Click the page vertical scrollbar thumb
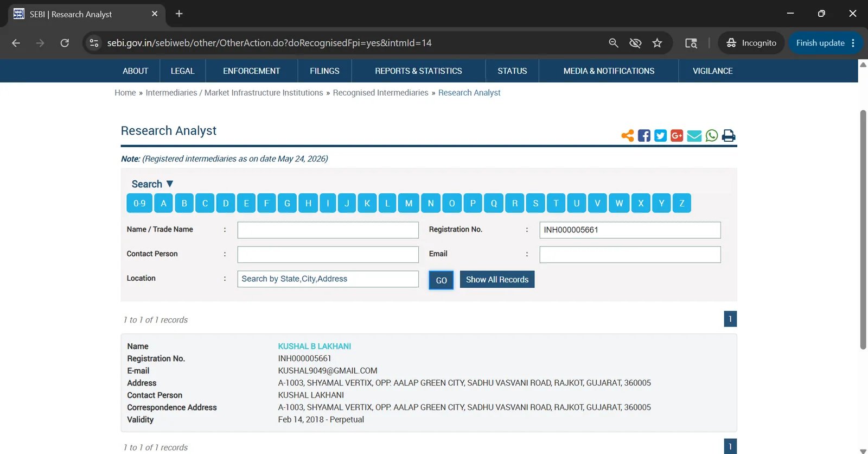 (x=863, y=230)
